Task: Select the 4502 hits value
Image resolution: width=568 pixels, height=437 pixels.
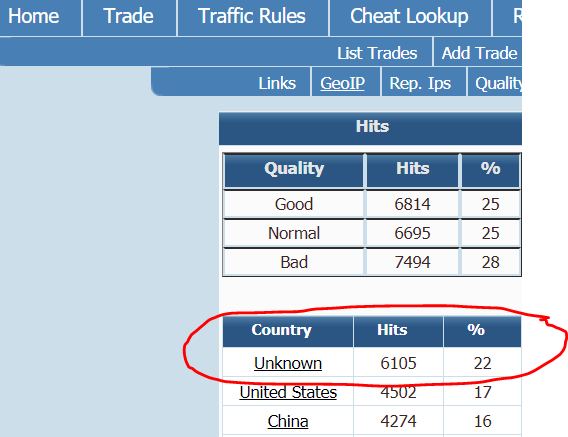Action: point(398,392)
